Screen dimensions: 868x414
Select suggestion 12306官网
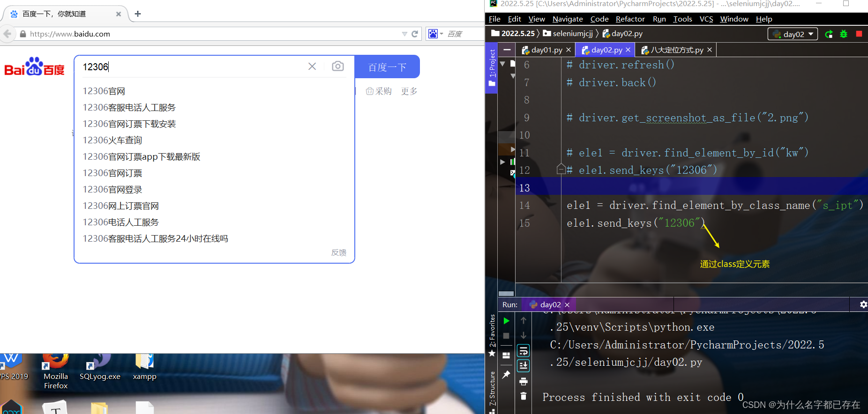click(x=104, y=91)
